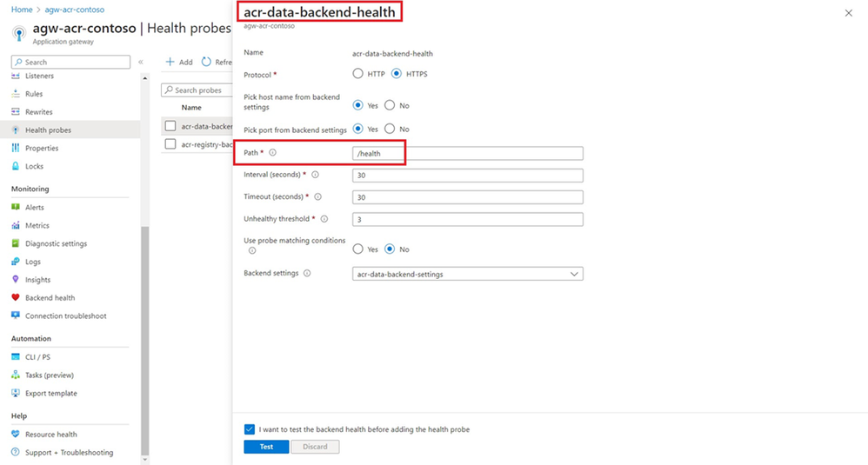Image resolution: width=868 pixels, height=465 pixels.
Task: Collapse the sidebar with double chevron
Action: pyautogui.click(x=141, y=62)
